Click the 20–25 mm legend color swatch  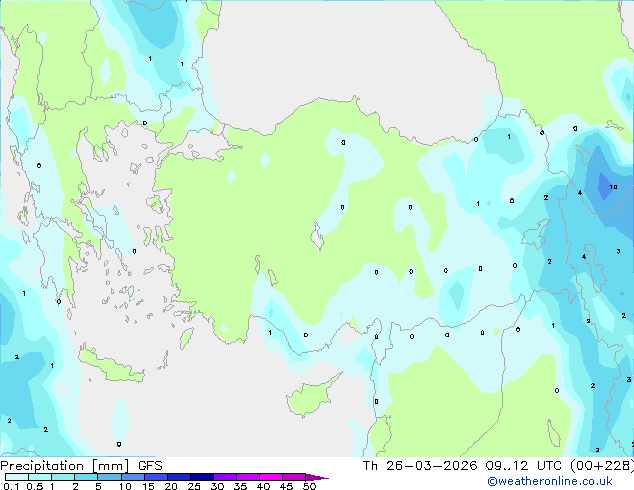[x=179, y=477]
